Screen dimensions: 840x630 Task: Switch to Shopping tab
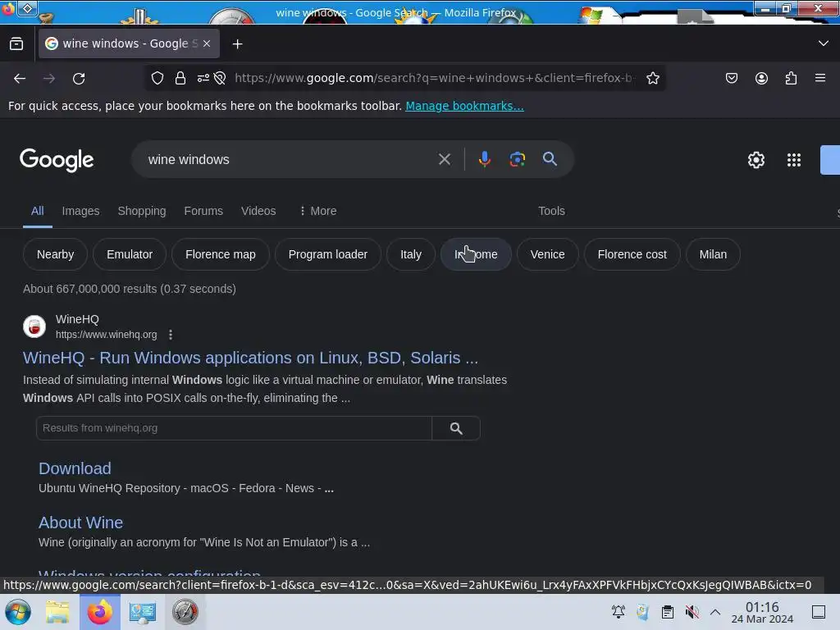coord(141,211)
